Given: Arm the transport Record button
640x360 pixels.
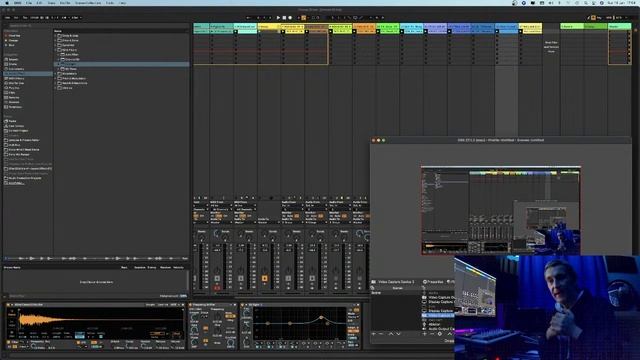Looking at the screenshot, I should click(290, 18).
